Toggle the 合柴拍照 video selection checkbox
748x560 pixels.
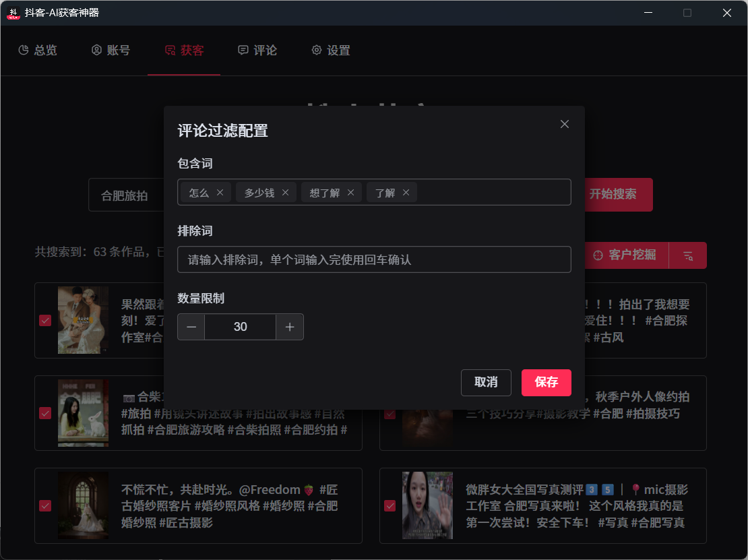[x=45, y=412]
